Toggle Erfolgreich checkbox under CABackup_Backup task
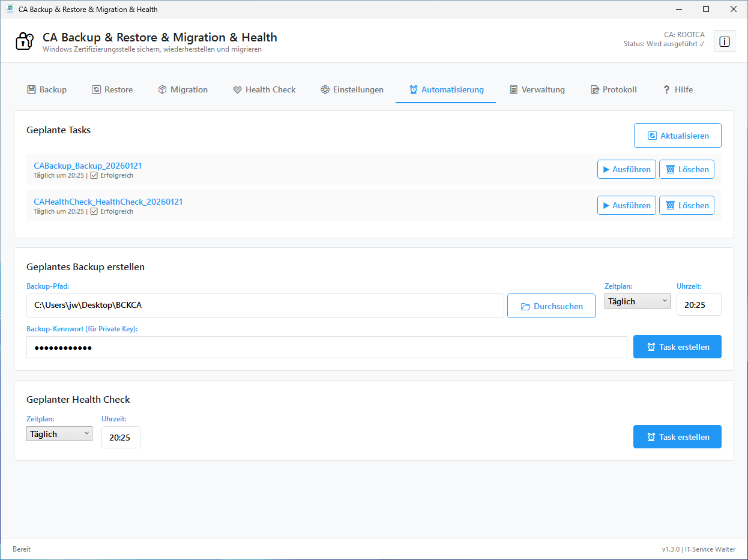Image resolution: width=748 pixels, height=560 pixels. (x=94, y=176)
